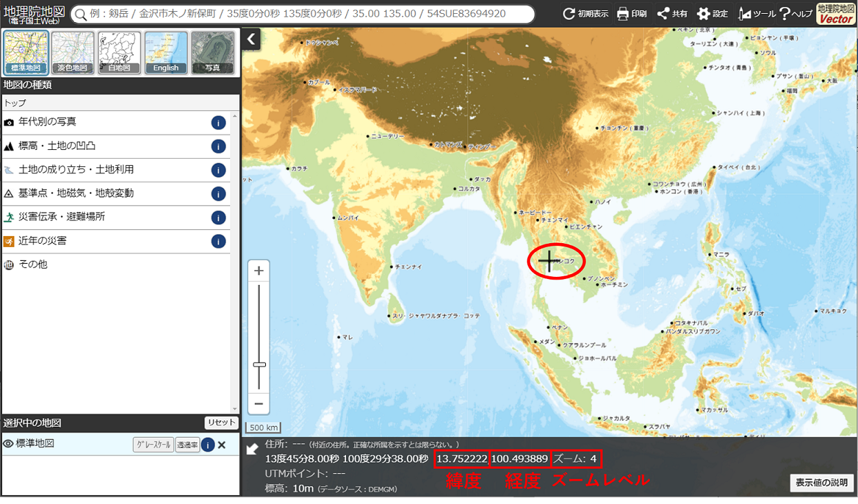Zoom in with the plus button
The image size is (858, 504).
[x=259, y=271]
